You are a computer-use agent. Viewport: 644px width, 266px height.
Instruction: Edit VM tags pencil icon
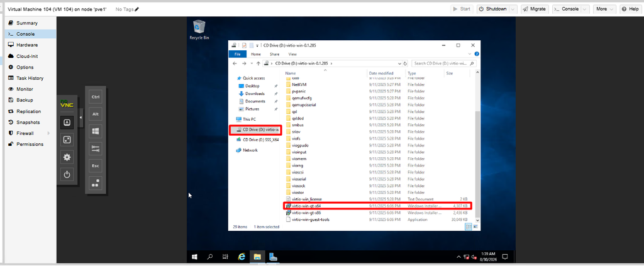click(136, 9)
